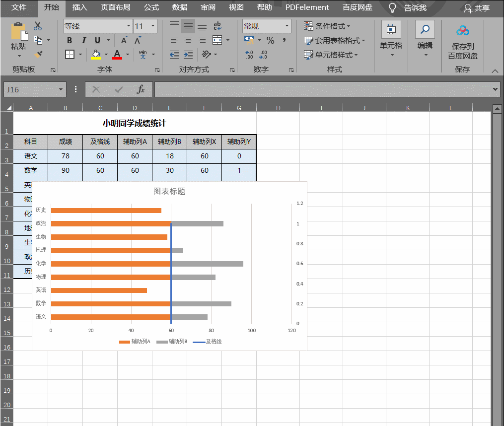
Task: Expand the font name 等线 dropdown
Action: (x=128, y=26)
